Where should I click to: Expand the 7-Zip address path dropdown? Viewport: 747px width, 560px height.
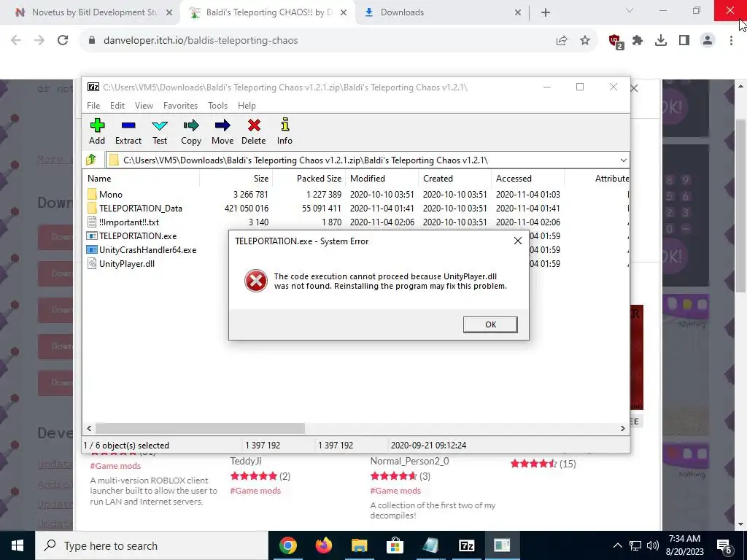[x=623, y=160]
